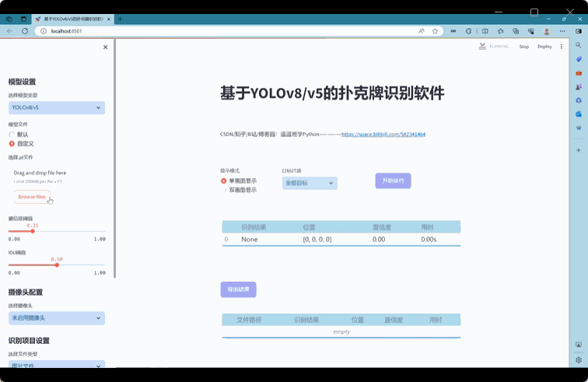Open Edge Settings and more ellipsis

coord(562,31)
